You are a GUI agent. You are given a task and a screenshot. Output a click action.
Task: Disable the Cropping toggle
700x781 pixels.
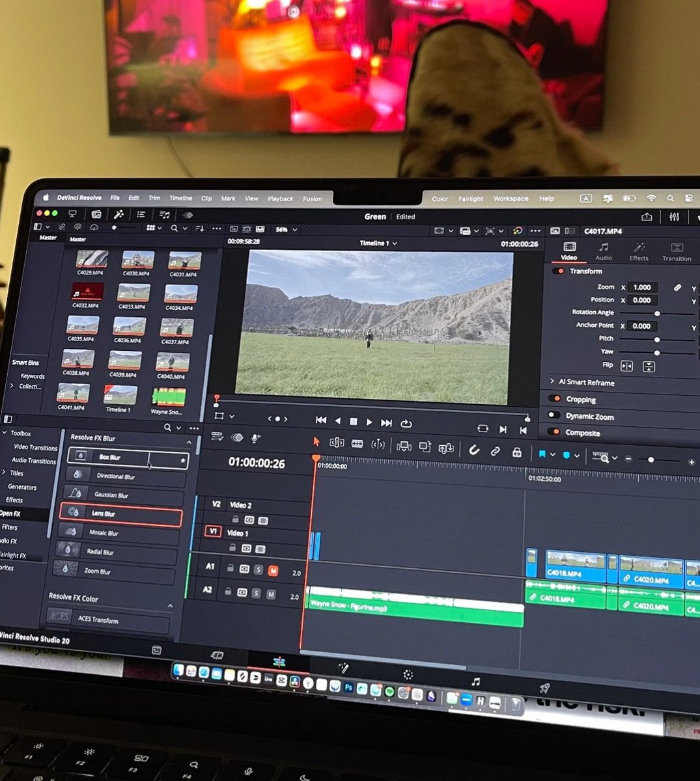555,398
